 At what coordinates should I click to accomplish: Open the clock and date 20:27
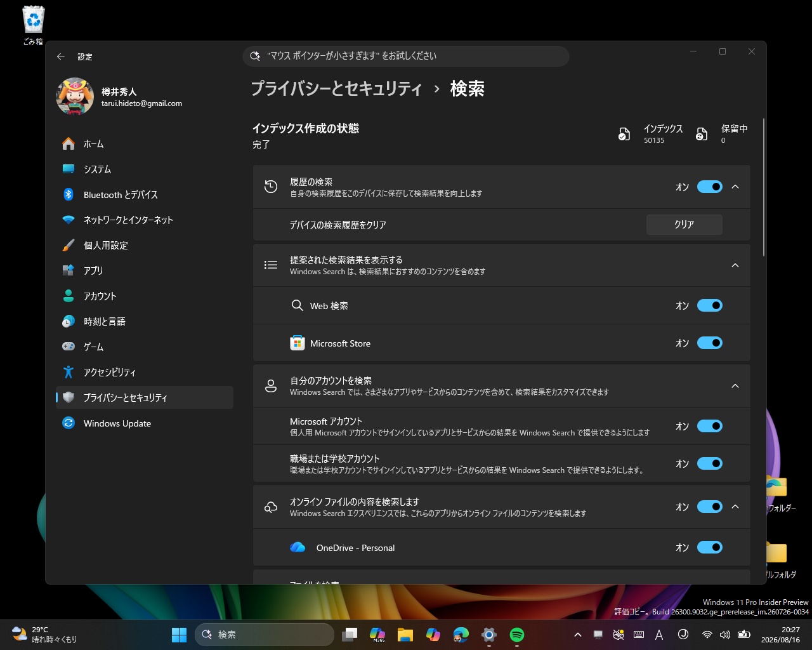[780, 635]
